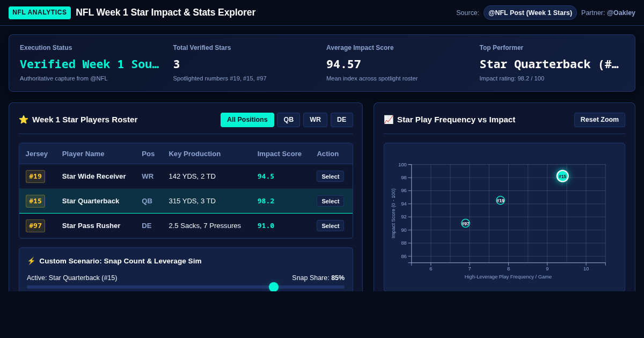Click the Impact Score column header
The height and width of the screenshot is (338, 644).
(x=280, y=153)
